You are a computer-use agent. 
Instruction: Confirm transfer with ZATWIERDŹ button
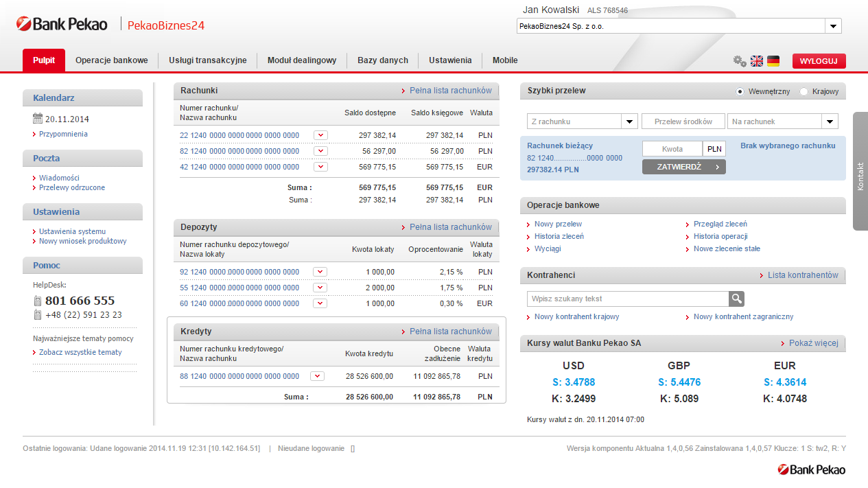coord(684,167)
